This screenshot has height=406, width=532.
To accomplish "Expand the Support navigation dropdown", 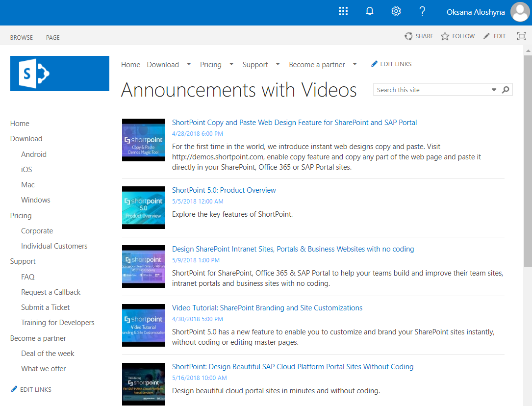I will (x=278, y=64).
